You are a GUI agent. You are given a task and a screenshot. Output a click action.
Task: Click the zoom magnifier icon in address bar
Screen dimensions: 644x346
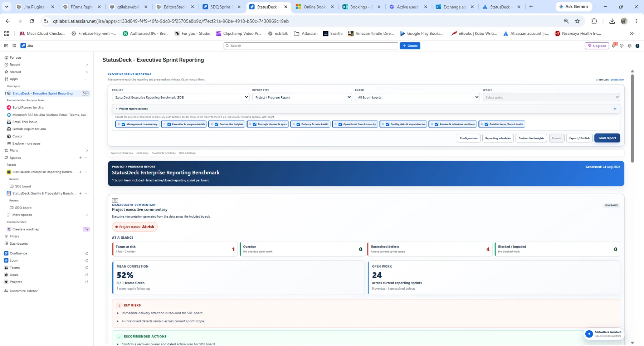pyautogui.click(x=566, y=21)
